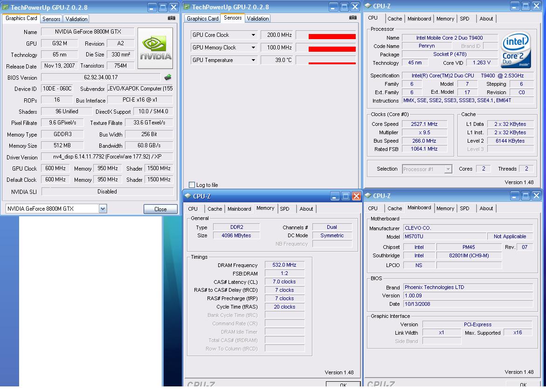546x392 pixels.
Task: Click the camera icon in GPU-Z Sensors window
Action: tap(352, 18)
